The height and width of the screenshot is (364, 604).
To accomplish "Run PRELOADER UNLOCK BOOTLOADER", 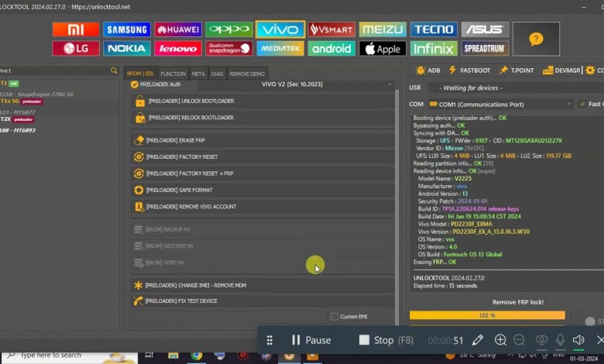I will [263, 101].
